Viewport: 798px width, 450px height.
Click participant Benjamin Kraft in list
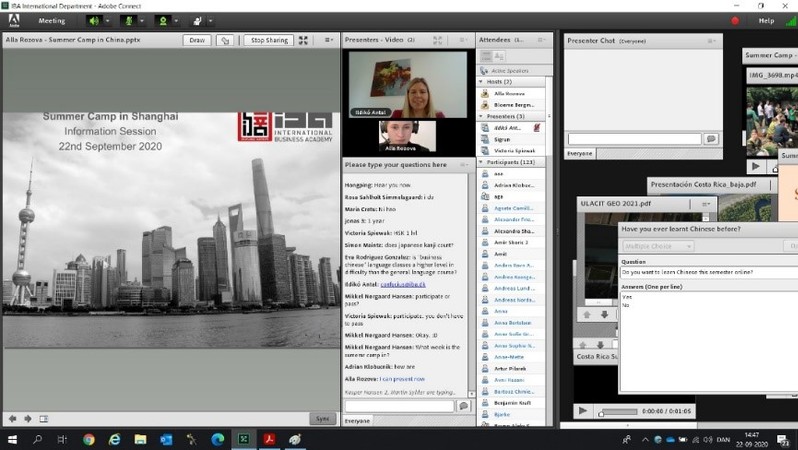coord(510,403)
